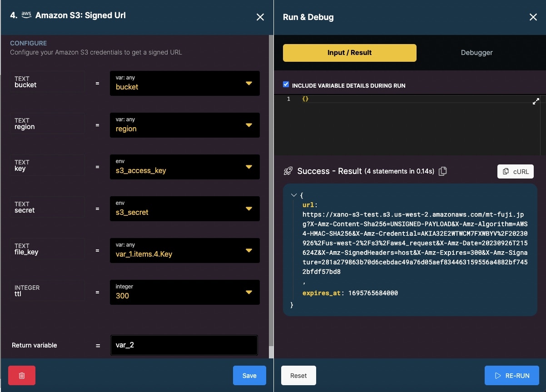
Task: Close the Run & Debug panel
Action: pyautogui.click(x=533, y=17)
